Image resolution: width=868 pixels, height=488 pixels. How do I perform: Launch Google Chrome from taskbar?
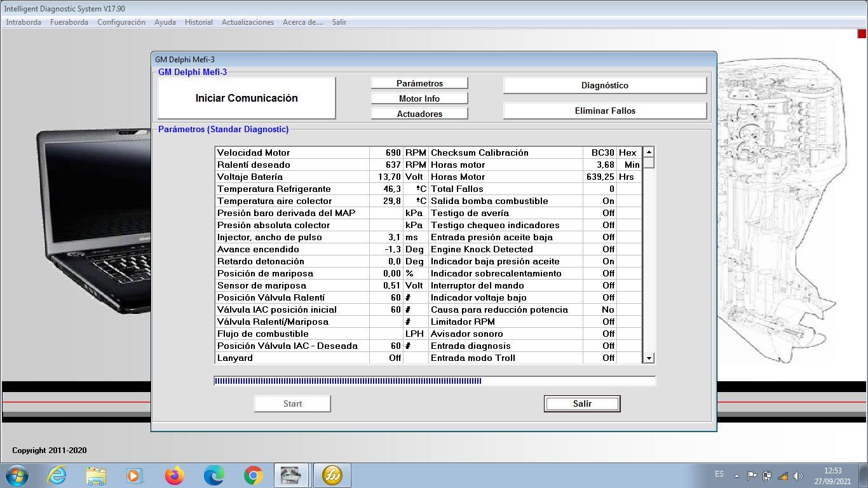click(x=253, y=475)
